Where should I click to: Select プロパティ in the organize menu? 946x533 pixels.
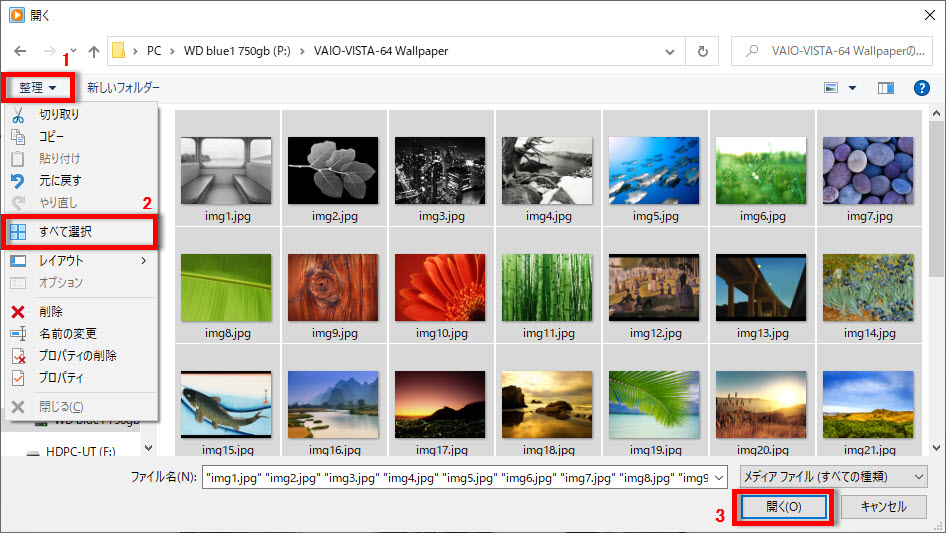60,378
